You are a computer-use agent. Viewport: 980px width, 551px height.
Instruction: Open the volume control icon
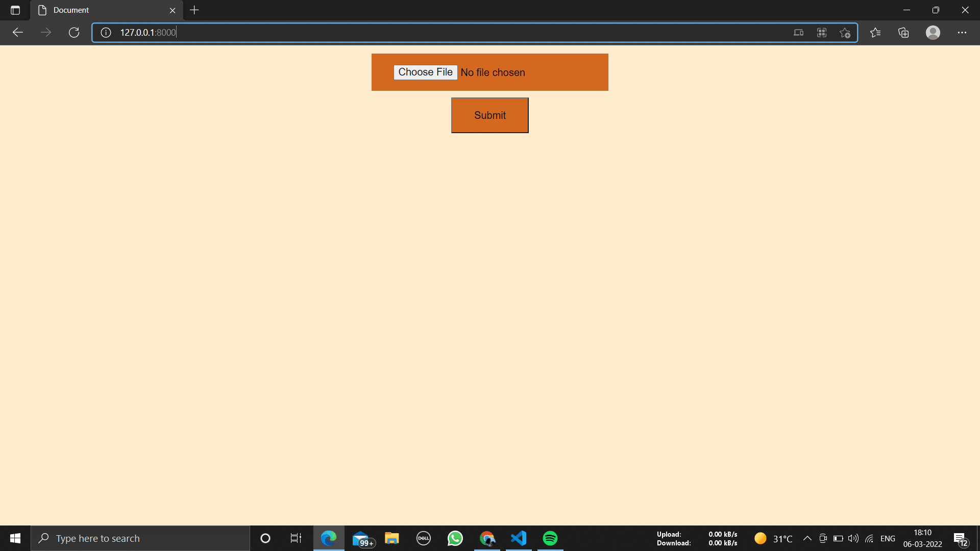coord(853,538)
